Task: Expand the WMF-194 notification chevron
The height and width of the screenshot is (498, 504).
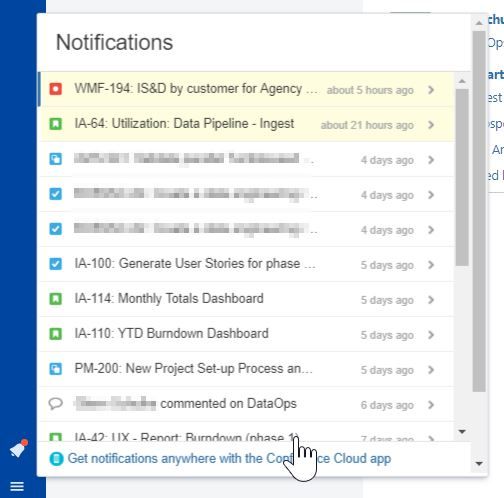Action: pyautogui.click(x=431, y=90)
